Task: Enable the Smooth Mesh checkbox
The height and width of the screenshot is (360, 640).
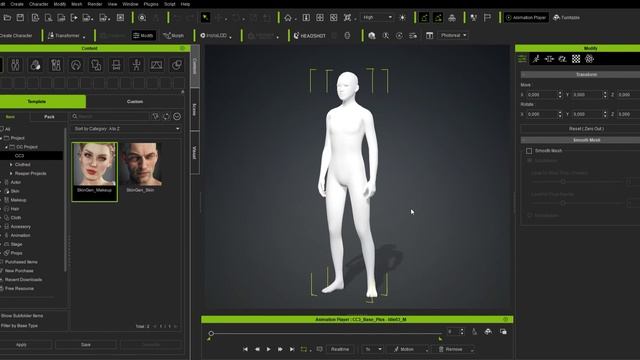Action: point(529,151)
